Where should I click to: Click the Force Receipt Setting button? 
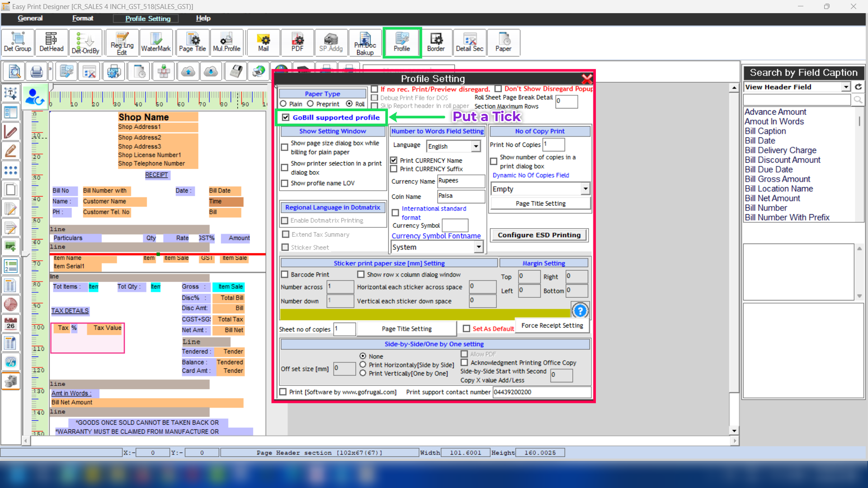tap(552, 325)
